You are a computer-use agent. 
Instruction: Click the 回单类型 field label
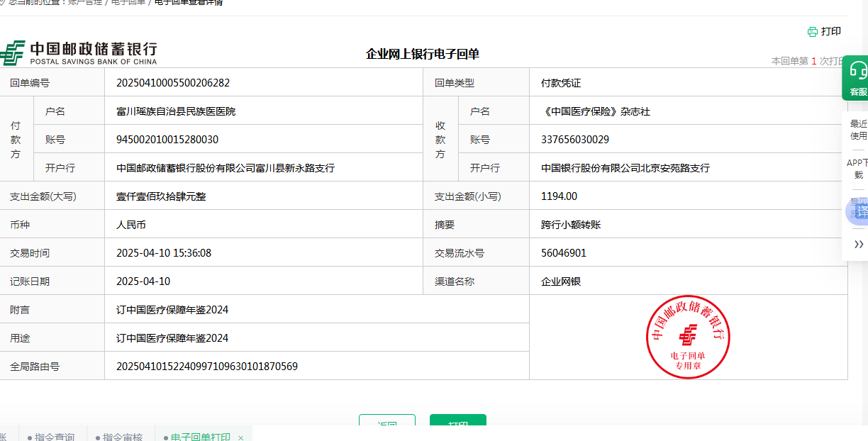455,83
